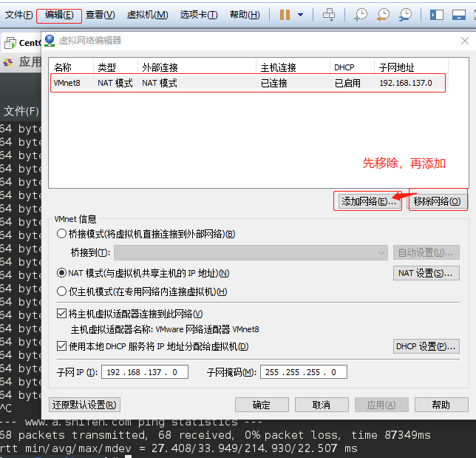This screenshot has width=476, height=458.
Task: Click the send Ctrl+Alt+Del icon
Action: (x=329, y=15)
